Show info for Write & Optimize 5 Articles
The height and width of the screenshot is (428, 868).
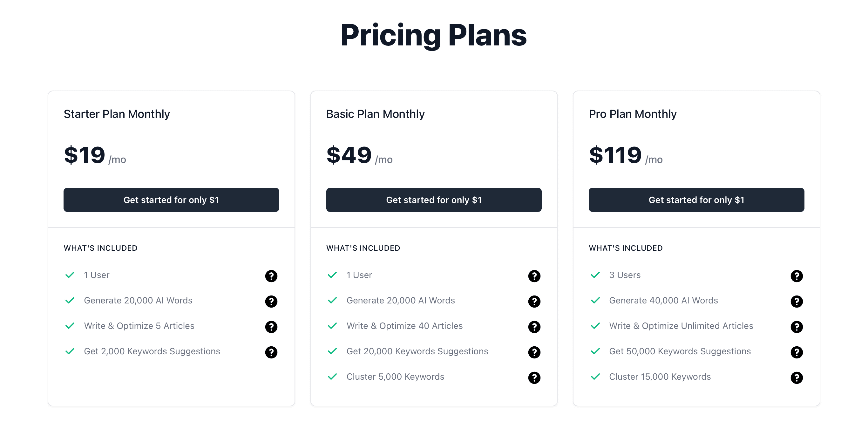click(x=271, y=327)
